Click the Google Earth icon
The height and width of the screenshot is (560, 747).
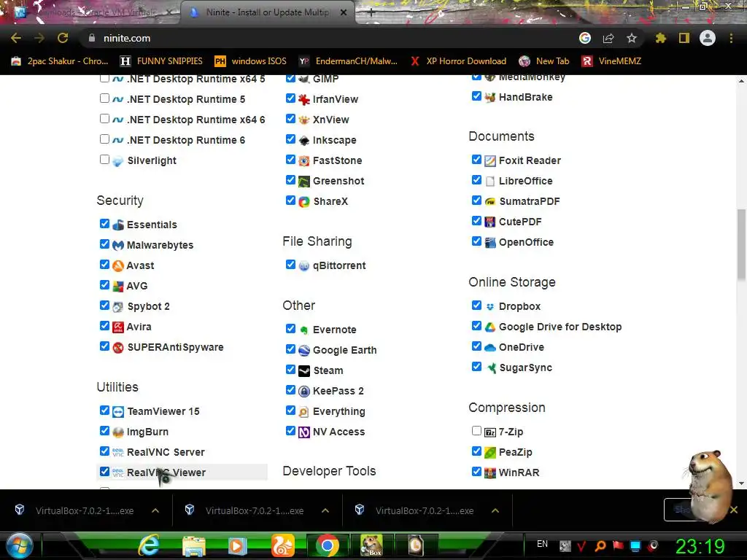[x=304, y=351]
